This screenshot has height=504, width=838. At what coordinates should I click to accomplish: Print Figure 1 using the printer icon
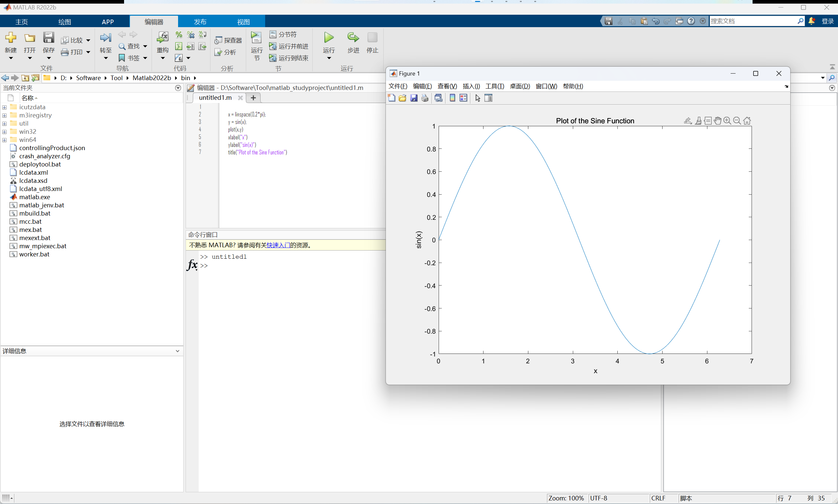click(425, 98)
